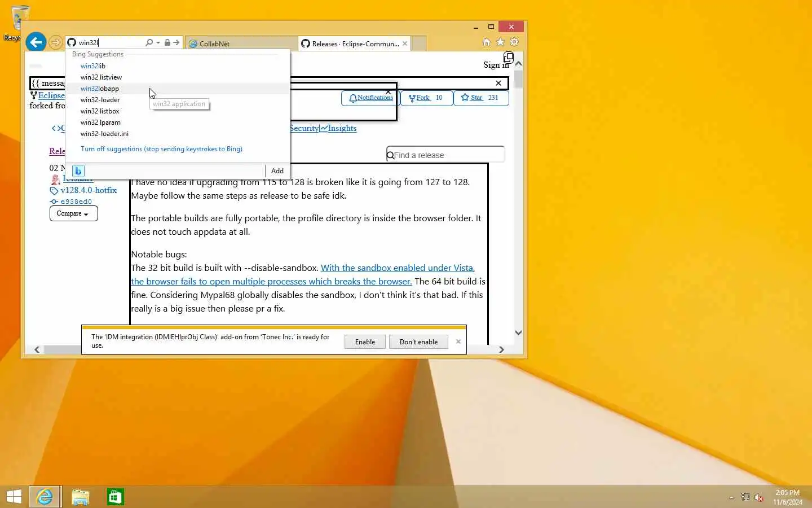812x508 pixels.
Task: Click the address bar search magnifier icon
Action: tap(149, 42)
